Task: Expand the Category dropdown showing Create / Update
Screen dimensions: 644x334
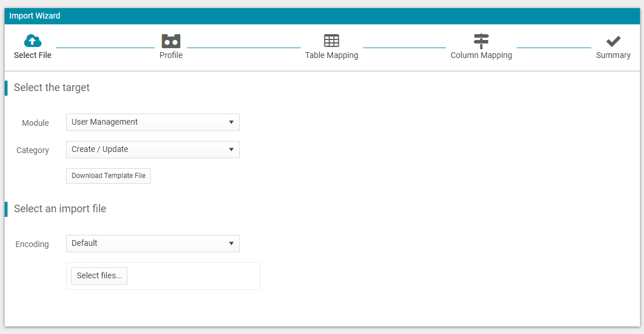Action: click(145, 150)
